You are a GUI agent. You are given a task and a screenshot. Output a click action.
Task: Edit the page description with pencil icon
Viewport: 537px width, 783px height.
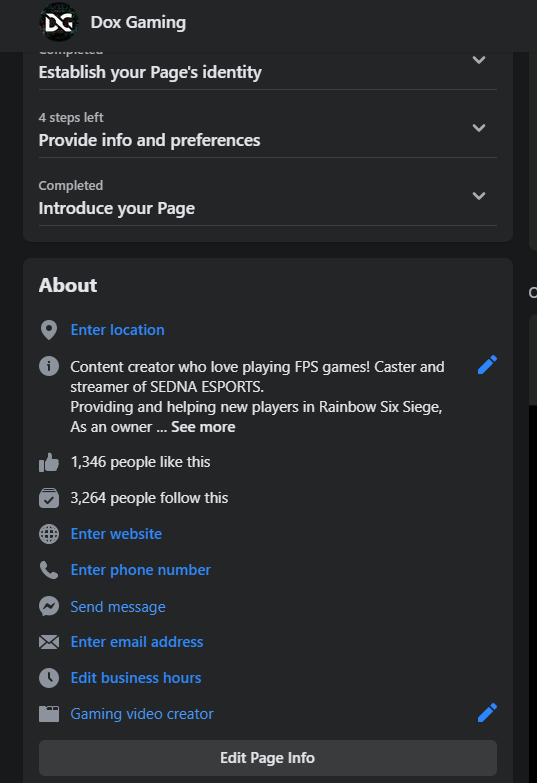(487, 365)
